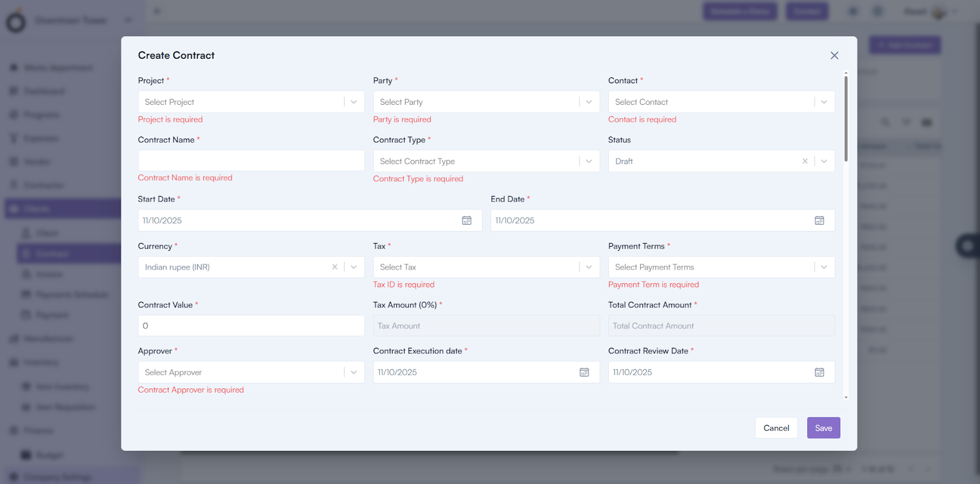Expand the Select Party dropdown

pos(589,102)
